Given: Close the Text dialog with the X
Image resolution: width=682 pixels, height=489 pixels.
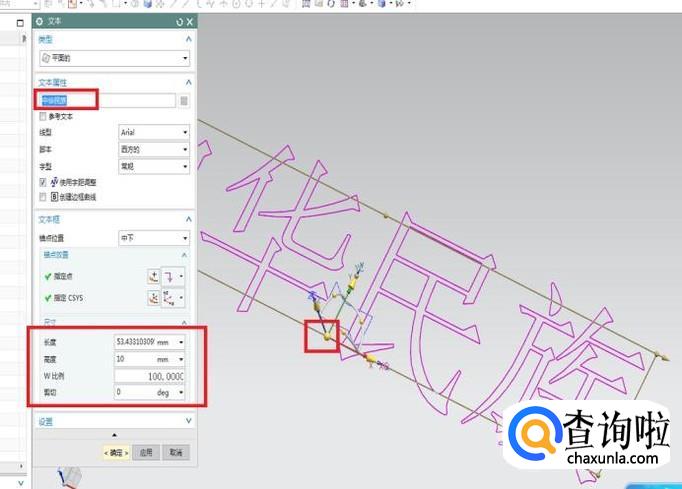Looking at the screenshot, I should (x=190, y=22).
